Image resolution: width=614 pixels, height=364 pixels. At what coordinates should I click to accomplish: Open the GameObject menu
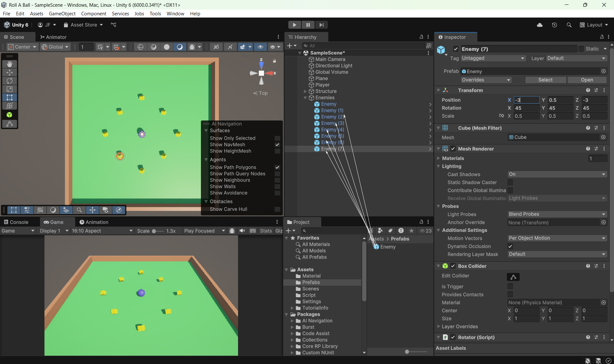click(62, 14)
